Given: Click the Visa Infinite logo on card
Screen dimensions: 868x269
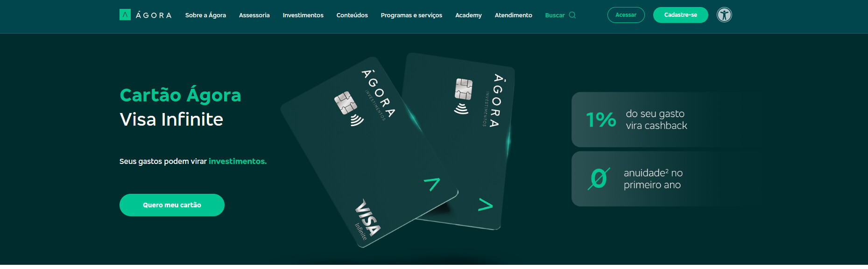Looking at the screenshot, I should click(x=367, y=219).
